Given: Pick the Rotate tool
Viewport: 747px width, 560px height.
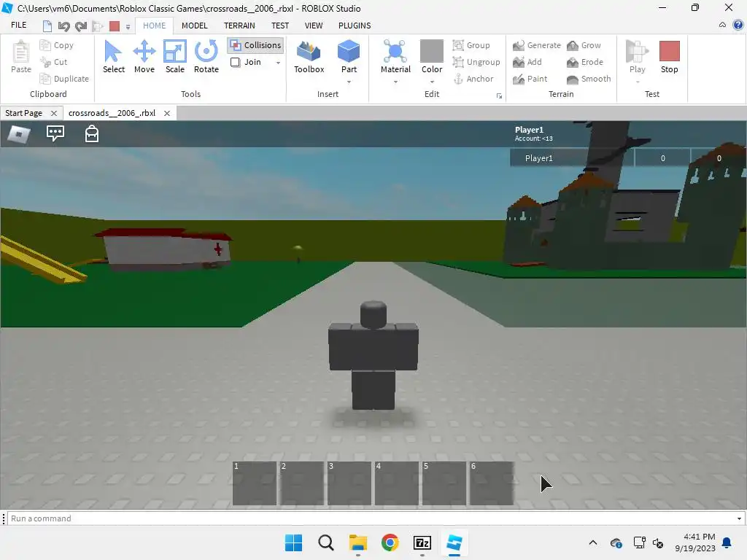Looking at the screenshot, I should point(206,57).
